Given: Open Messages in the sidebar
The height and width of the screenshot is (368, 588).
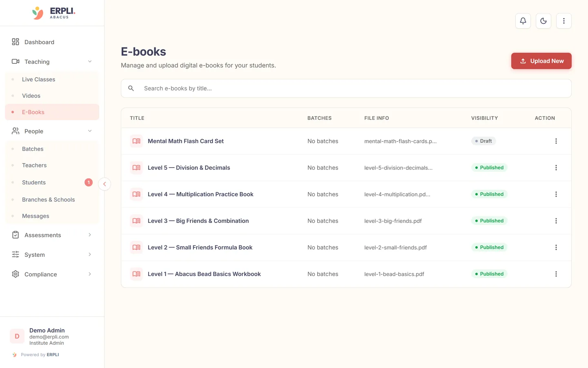Looking at the screenshot, I should point(52,216).
